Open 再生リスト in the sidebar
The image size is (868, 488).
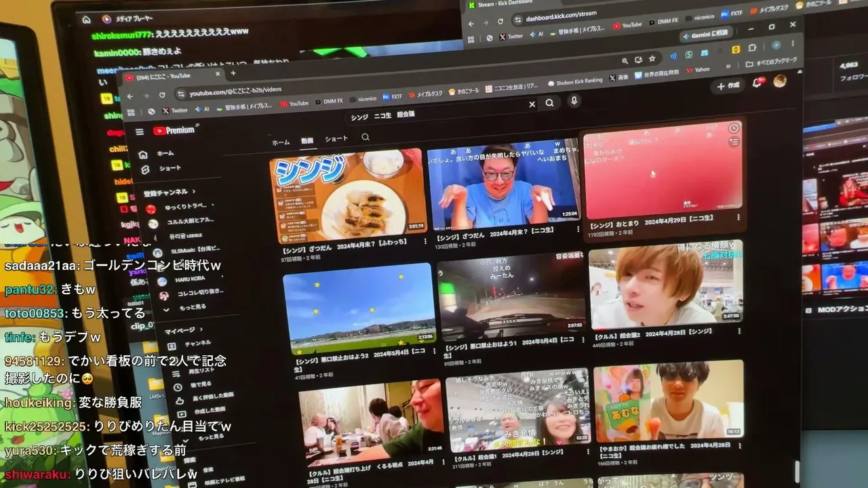coord(194,370)
